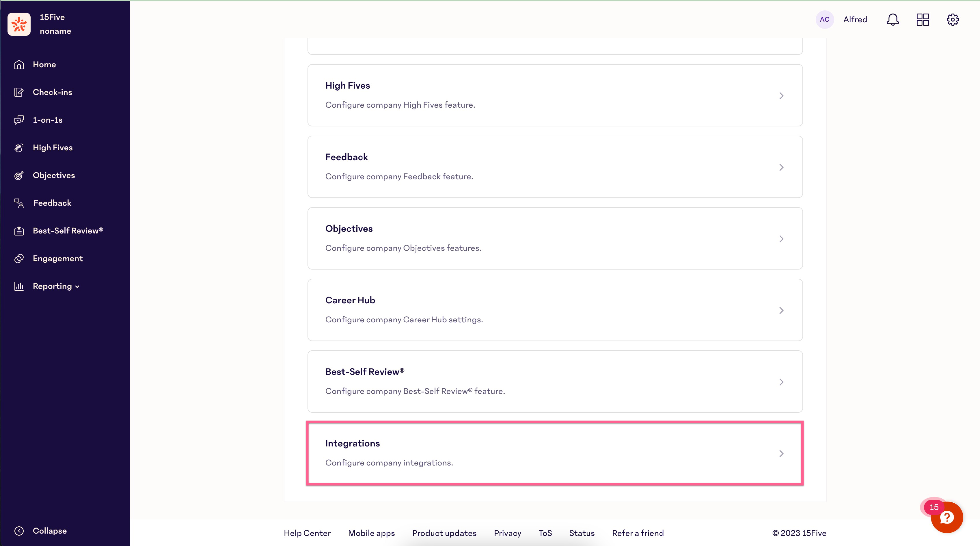
Task: Open the Help Center link
Action: click(x=307, y=533)
